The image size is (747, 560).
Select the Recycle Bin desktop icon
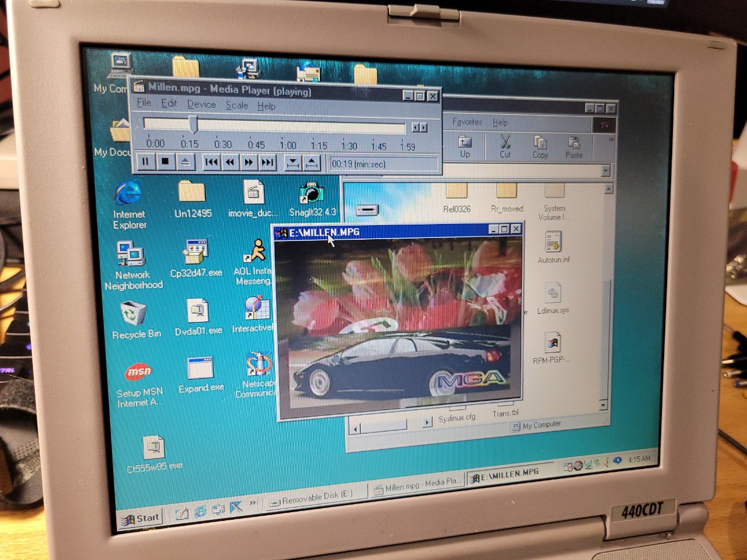click(x=135, y=320)
